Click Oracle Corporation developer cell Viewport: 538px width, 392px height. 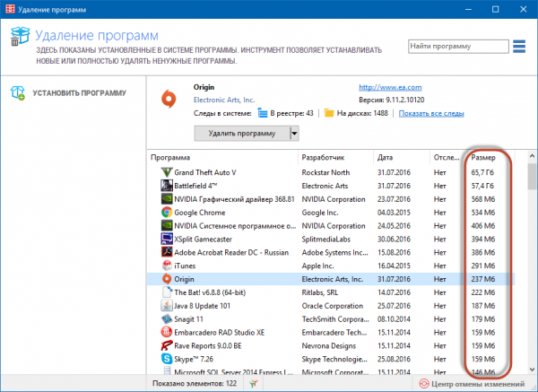(332, 306)
